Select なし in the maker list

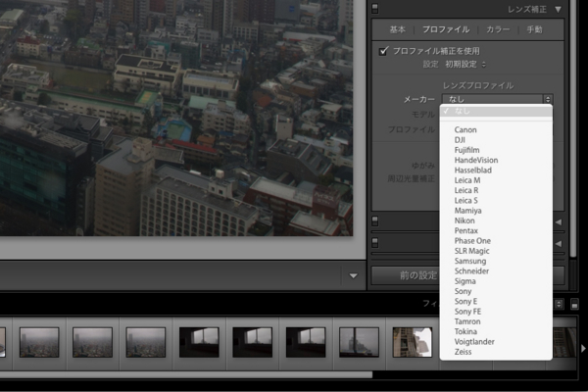click(x=496, y=111)
